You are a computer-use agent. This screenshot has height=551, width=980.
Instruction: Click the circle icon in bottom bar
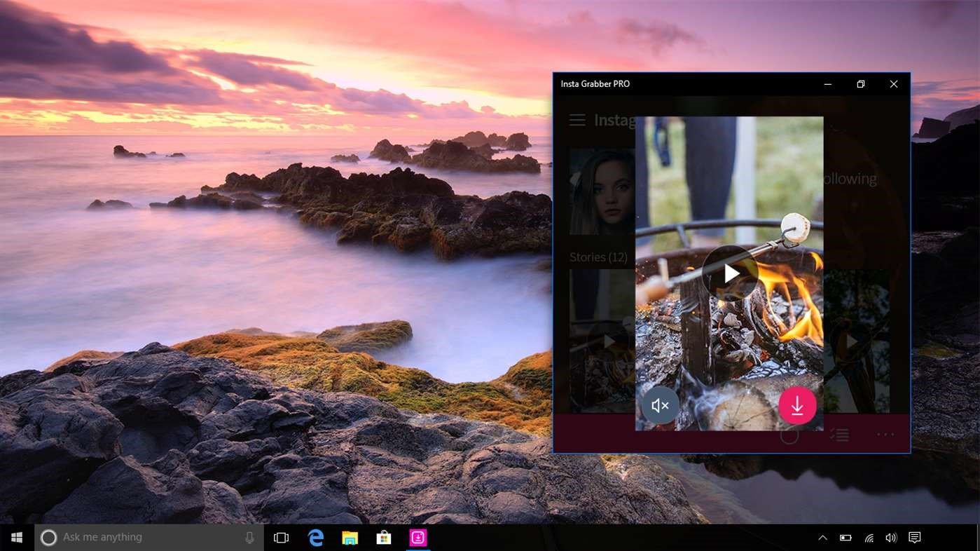point(789,435)
